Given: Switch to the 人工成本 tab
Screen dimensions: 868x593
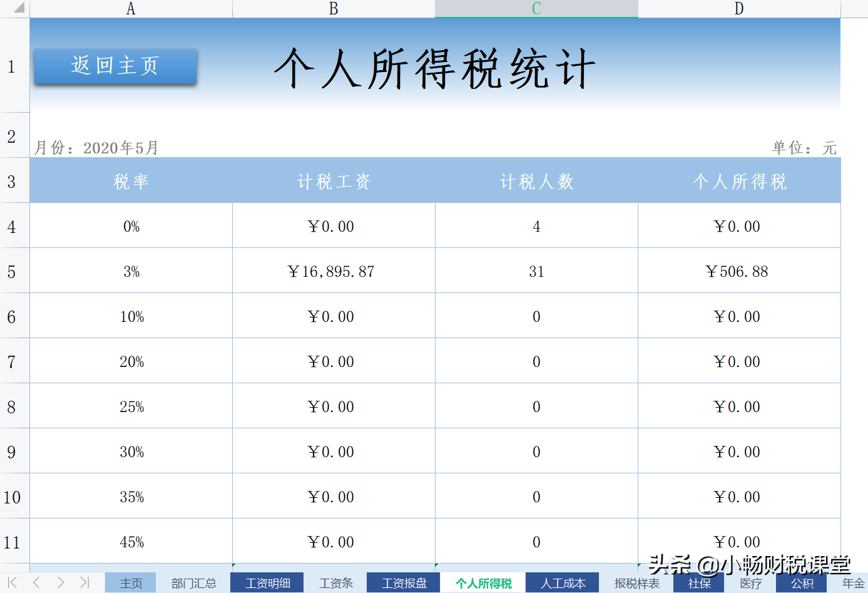Looking at the screenshot, I should pyautogui.click(x=562, y=583).
